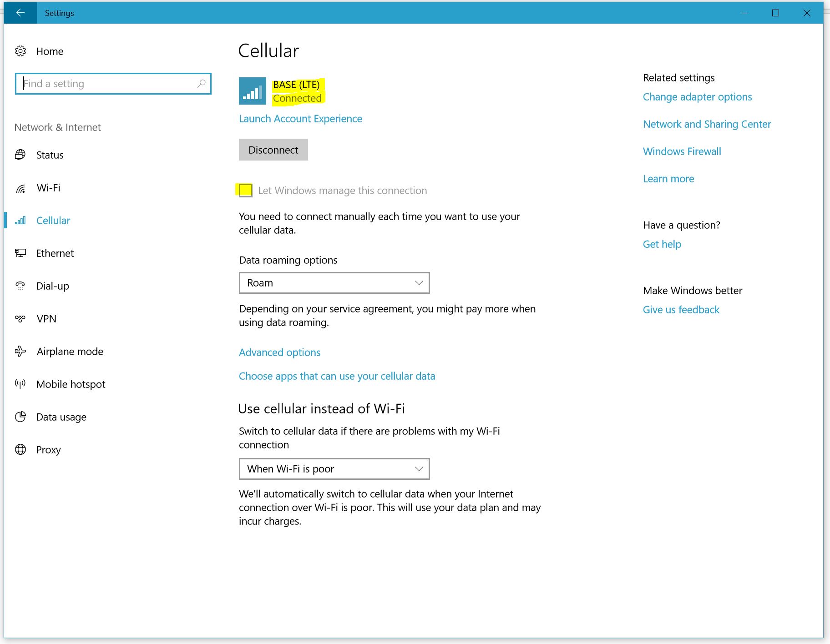
Task: Click the Mobile hotspot icon
Action: click(20, 384)
